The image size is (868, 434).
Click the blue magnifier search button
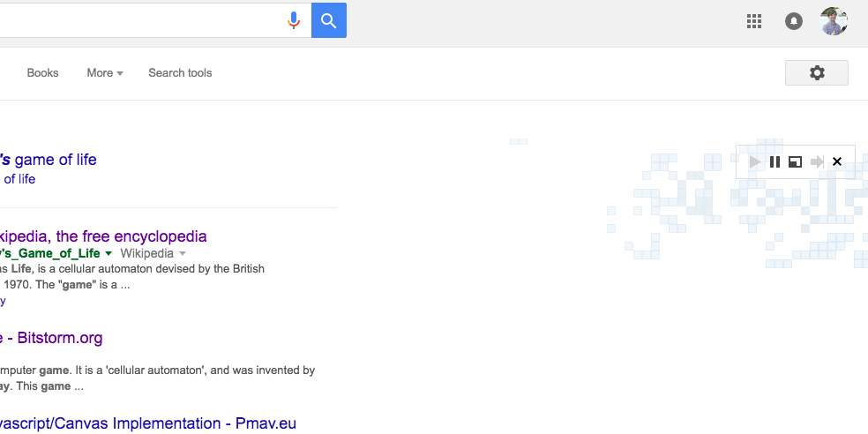pos(329,20)
